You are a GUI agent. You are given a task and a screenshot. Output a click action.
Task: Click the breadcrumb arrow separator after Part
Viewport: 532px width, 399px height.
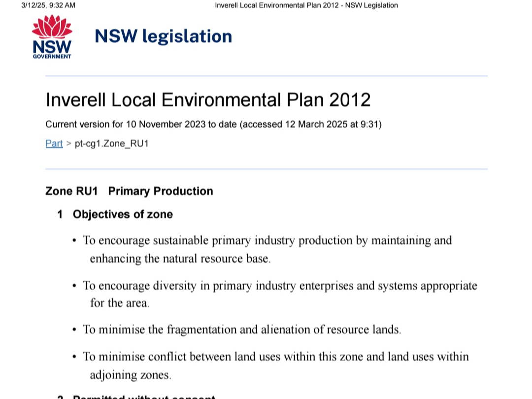coord(68,143)
